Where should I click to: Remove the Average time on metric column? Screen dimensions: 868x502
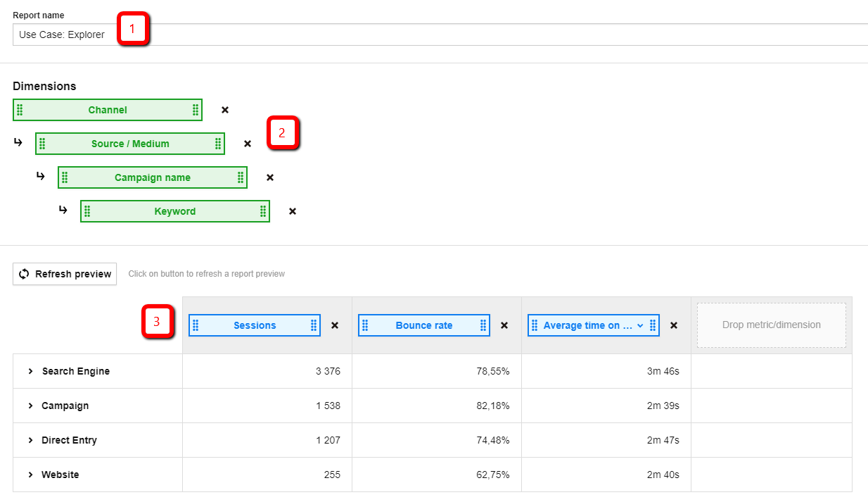[674, 325]
